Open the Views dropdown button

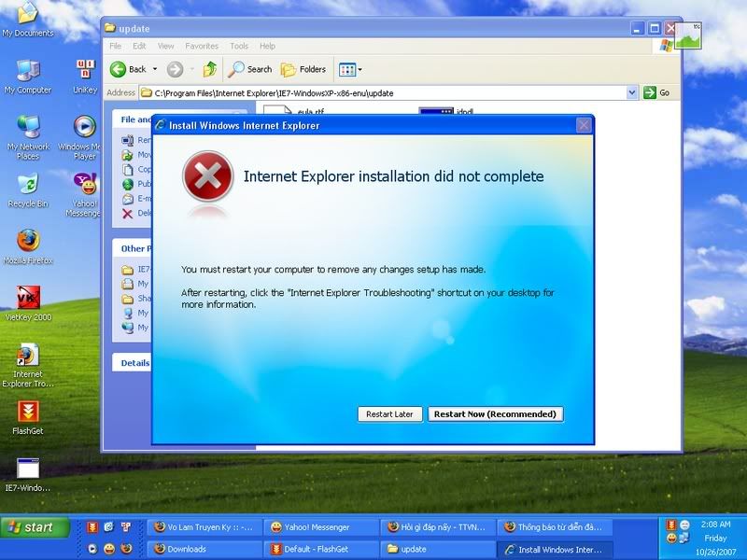(350, 69)
